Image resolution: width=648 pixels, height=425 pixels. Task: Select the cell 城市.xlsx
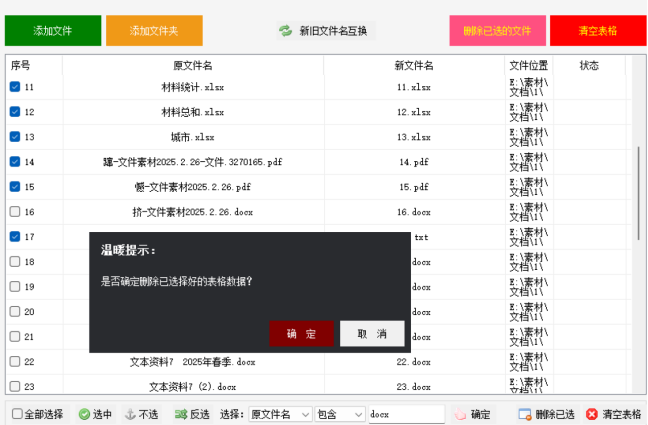[193, 137]
